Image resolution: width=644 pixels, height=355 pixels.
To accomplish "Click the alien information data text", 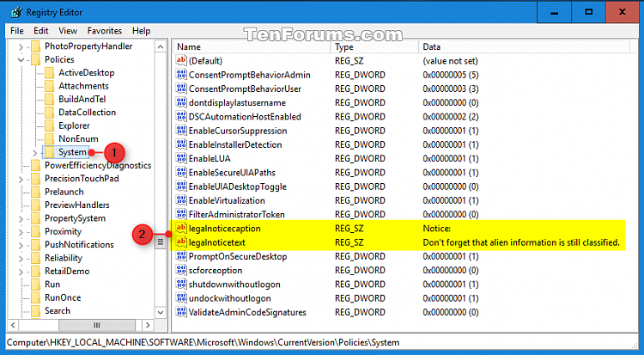I will click(x=521, y=242).
